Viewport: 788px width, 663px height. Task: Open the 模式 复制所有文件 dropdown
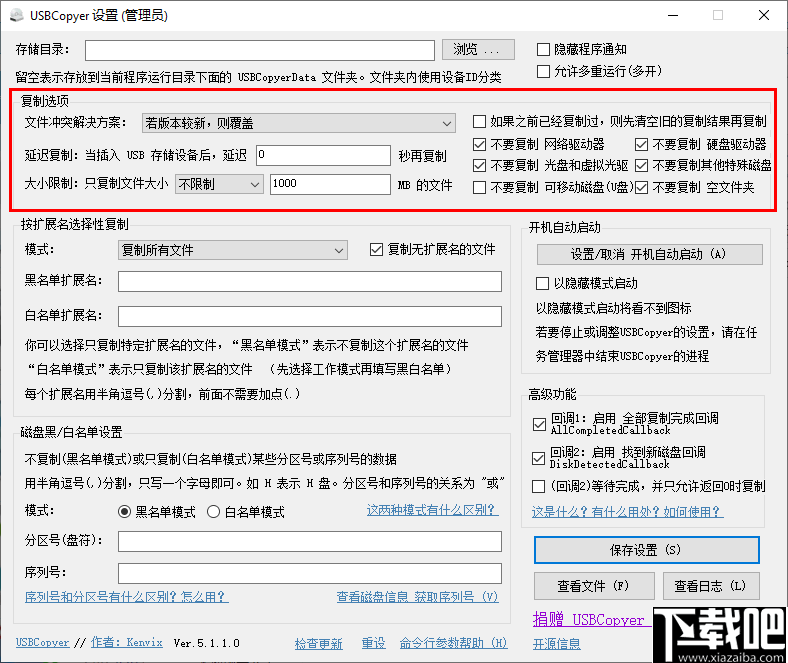coord(233,250)
